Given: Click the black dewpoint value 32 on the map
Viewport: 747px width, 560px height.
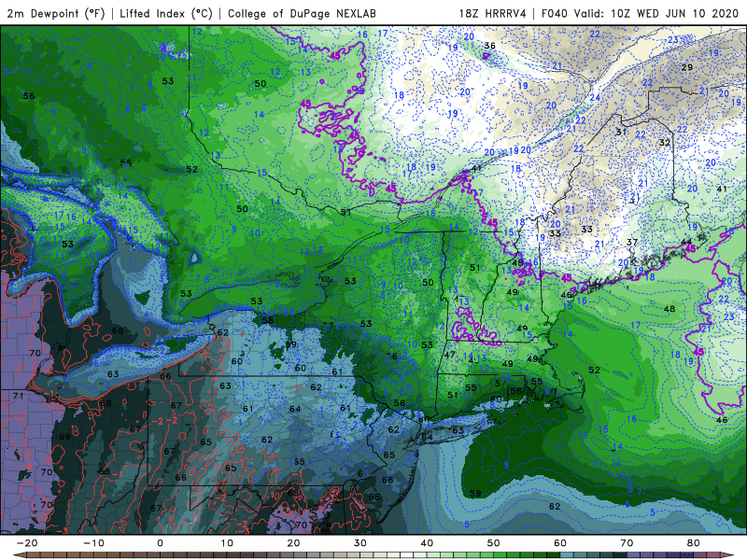Looking at the screenshot, I should click(665, 143).
